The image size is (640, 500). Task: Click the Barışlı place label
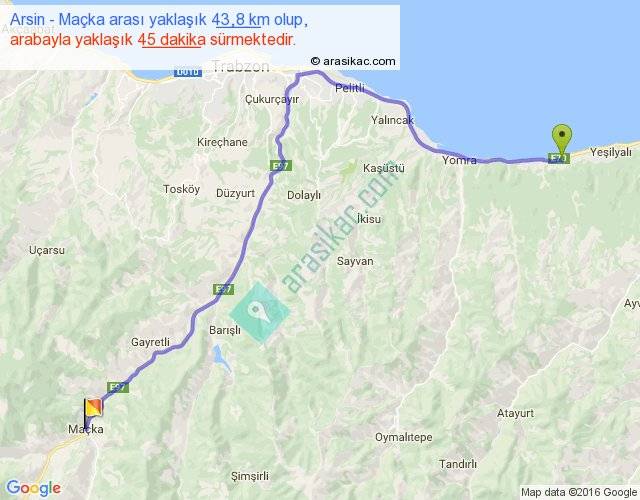pos(225,330)
